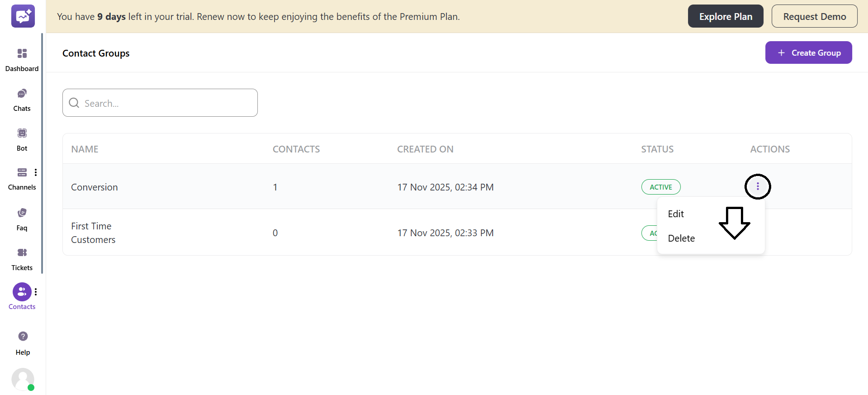The width and height of the screenshot is (868, 395).
Task: Click the Explore Plan button
Action: [726, 16]
